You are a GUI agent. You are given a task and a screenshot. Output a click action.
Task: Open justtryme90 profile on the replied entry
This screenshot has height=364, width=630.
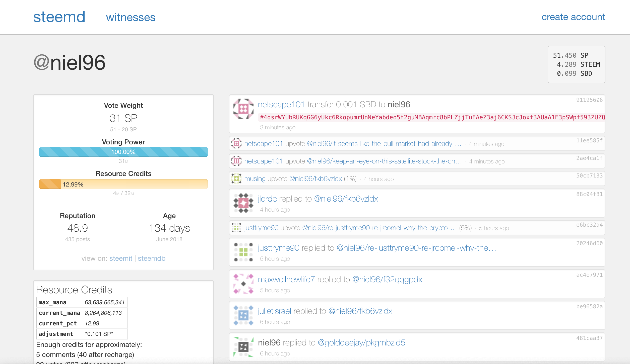(x=279, y=248)
